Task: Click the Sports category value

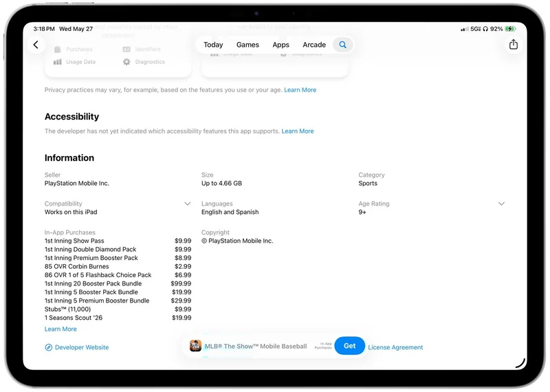Action: click(368, 183)
